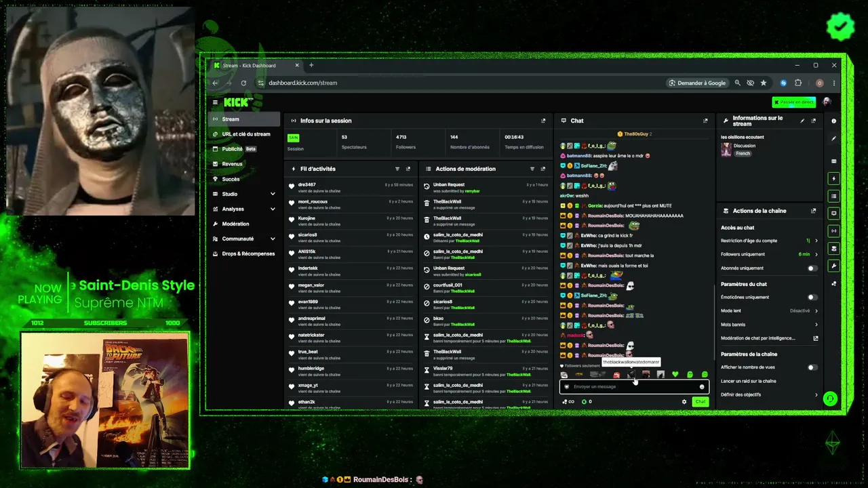Toggle Émoticônes uniquement switch

coord(812,298)
